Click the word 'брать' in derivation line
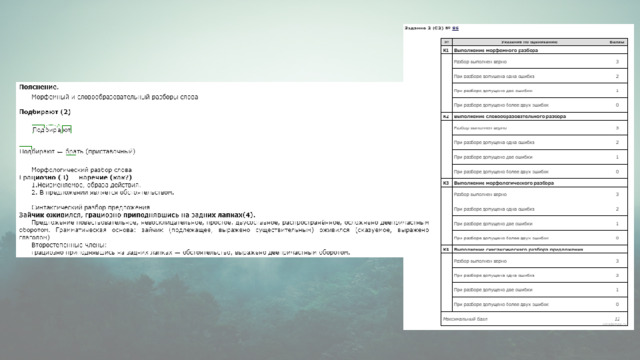Screen dimensions: 640x360 coord(74,151)
